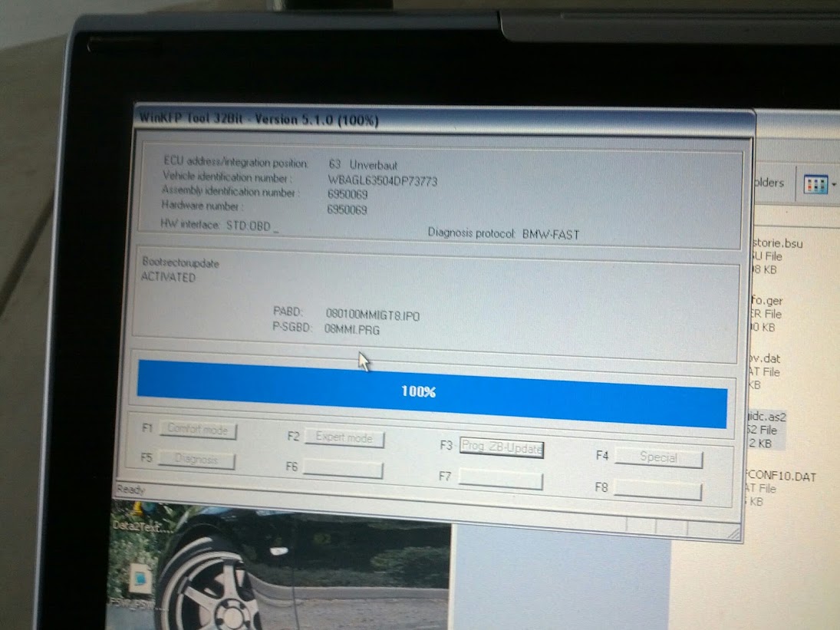Click the BMW-FAST diagnosis protocol text
Viewport: 840px width, 630px height.
coord(551,234)
